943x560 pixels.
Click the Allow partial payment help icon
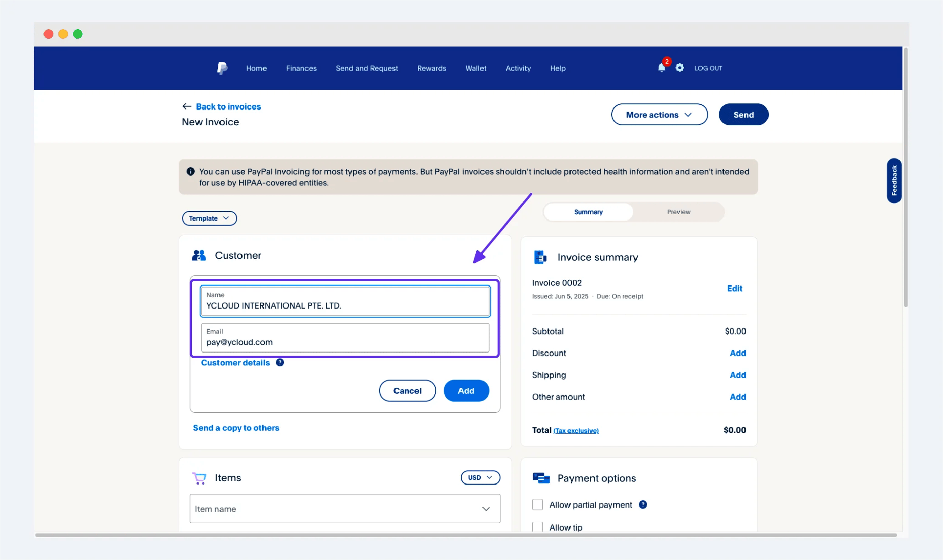point(643,505)
